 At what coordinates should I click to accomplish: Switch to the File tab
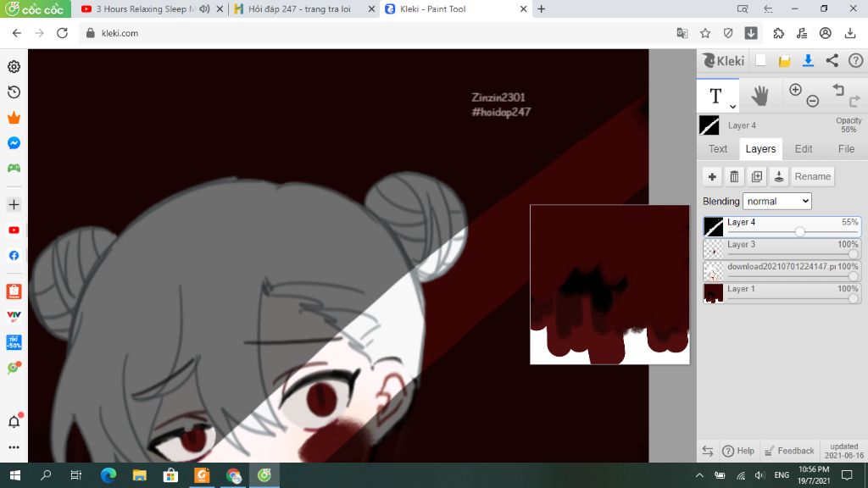coord(846,149)
